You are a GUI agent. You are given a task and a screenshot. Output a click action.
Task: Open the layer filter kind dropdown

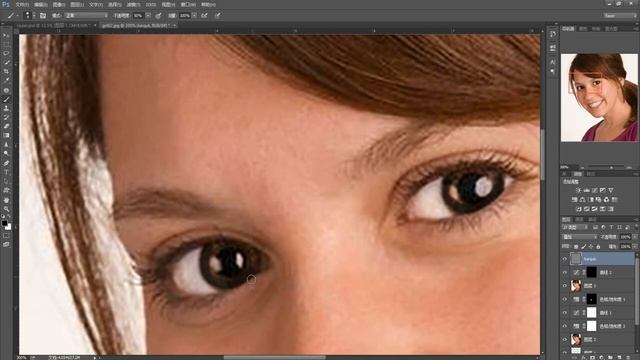pos(575,227)
